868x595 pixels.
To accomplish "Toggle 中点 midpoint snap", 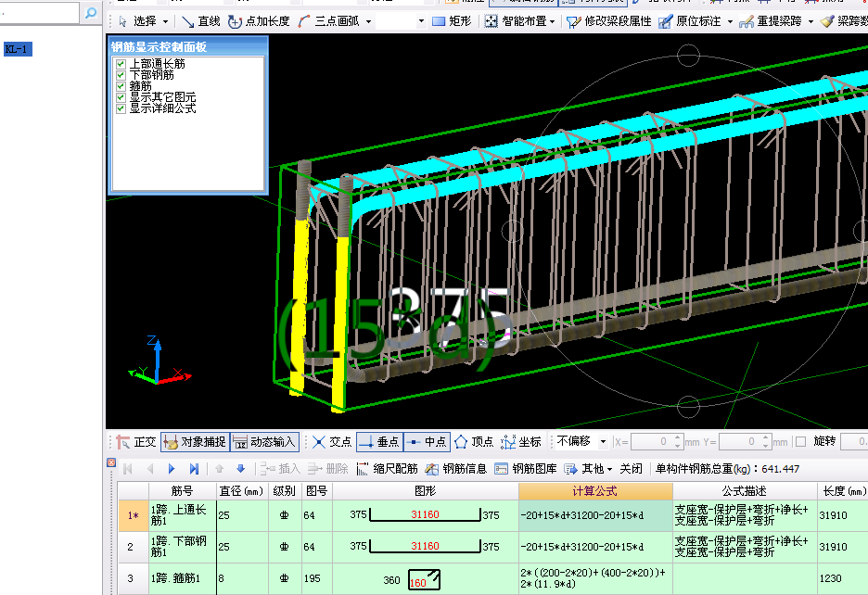I will pos(427,442).
